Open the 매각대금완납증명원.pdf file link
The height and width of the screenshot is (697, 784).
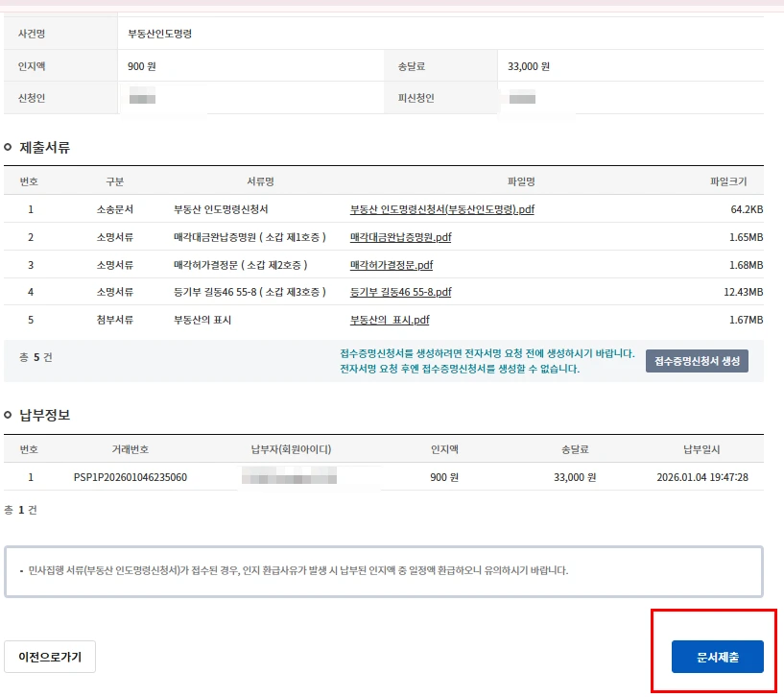pos(400,237)
